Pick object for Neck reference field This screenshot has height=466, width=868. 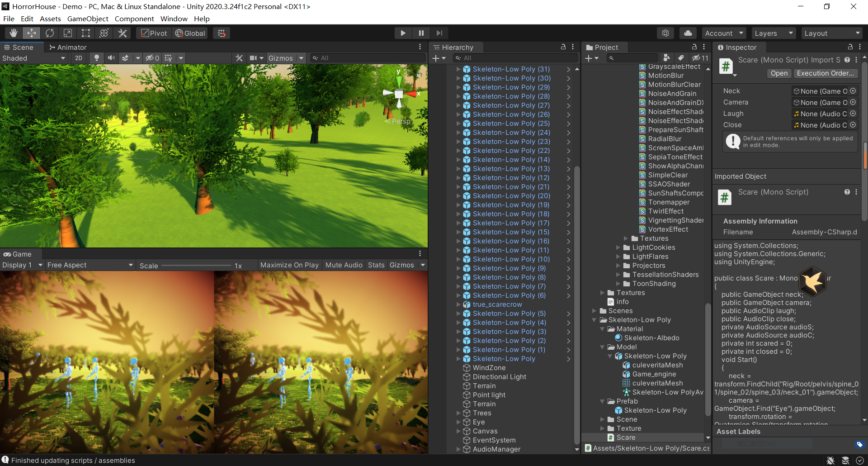853,91
